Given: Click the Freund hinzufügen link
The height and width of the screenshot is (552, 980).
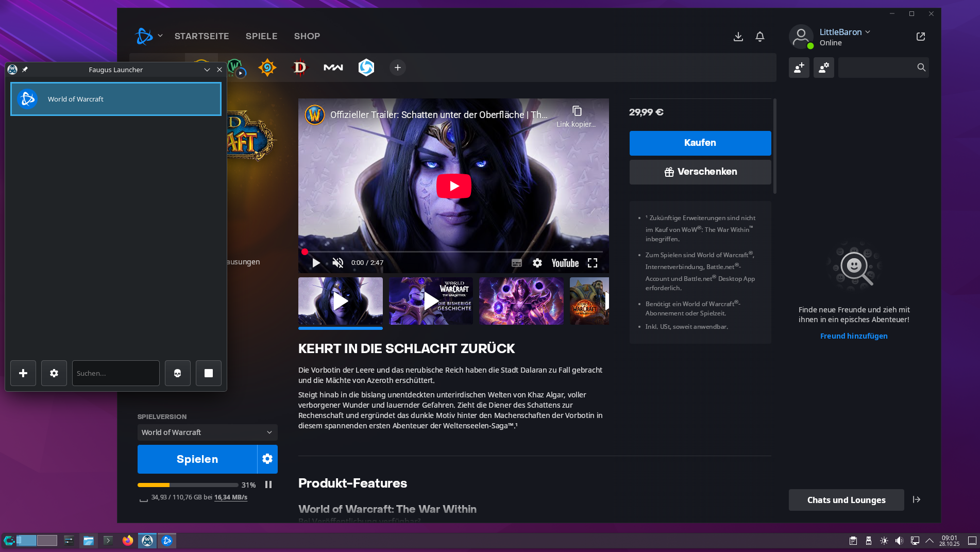Looking at the screenshot, I should (853, 336).
